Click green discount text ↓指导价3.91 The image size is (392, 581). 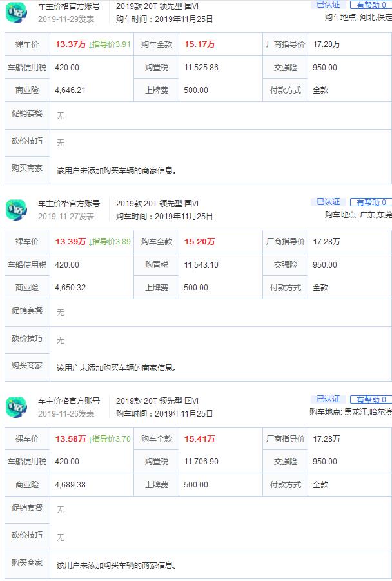[x=110, y=44]
